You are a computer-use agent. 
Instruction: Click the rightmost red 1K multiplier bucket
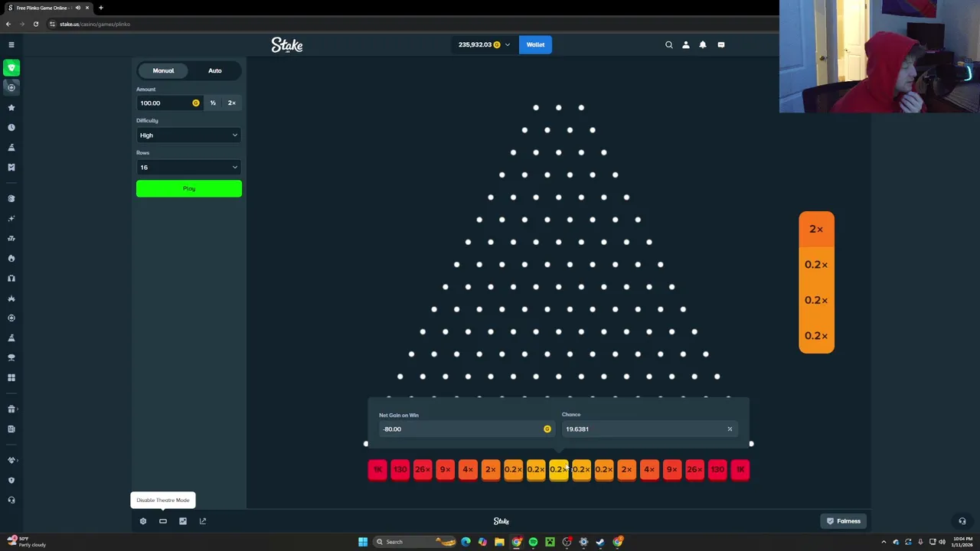(740, 470)
